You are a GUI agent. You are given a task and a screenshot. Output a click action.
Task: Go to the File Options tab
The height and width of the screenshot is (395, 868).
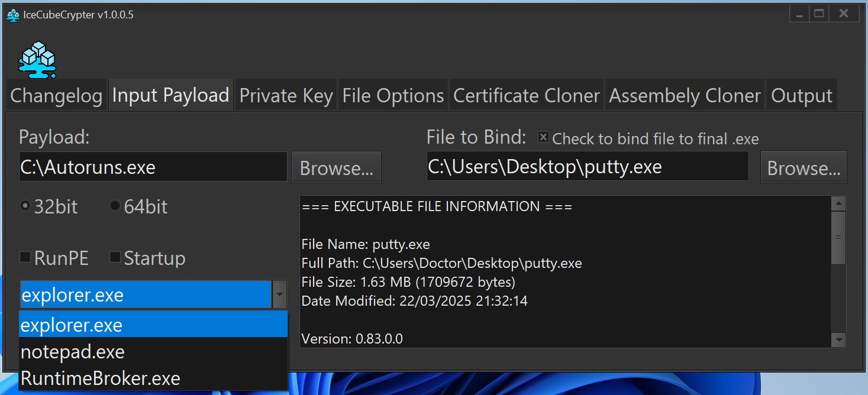[x=393, y=96]
